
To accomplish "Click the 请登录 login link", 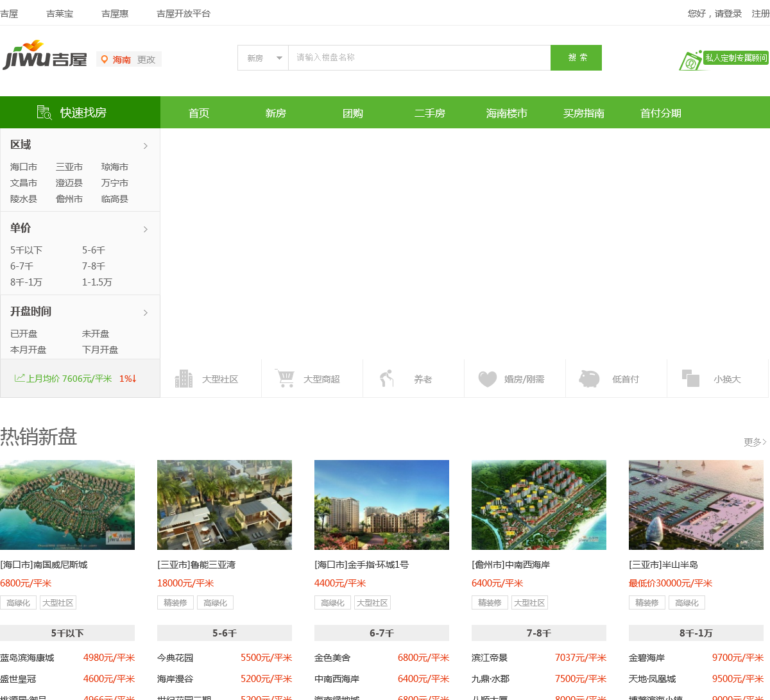I will click(728, 13).
